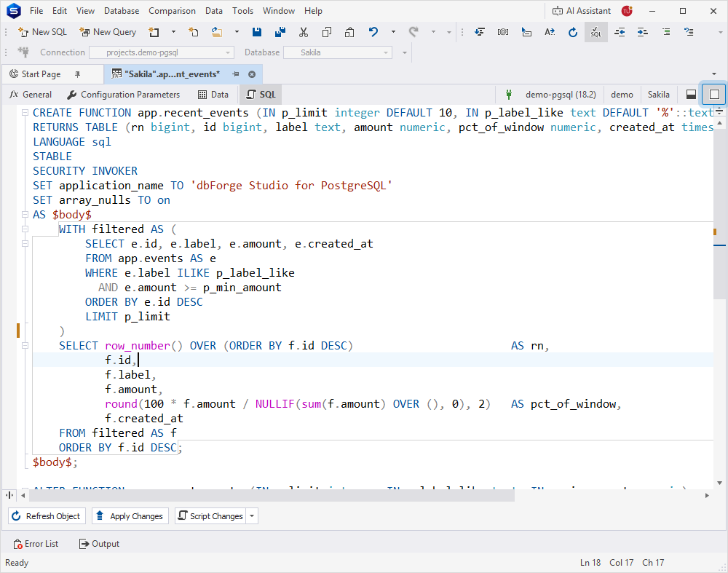The image size is (728, 573).
Task: Click the decrease indent icon
Action: coord(620,32)
